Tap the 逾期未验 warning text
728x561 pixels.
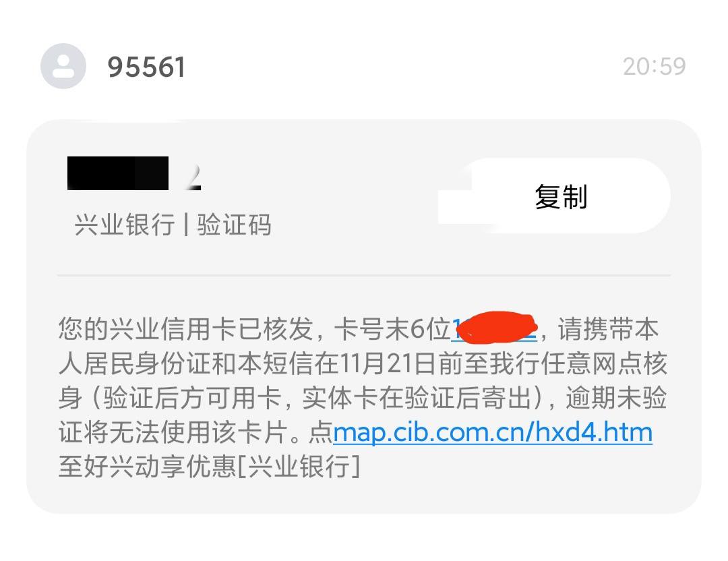pyautogui.click(x=616, y=398)
